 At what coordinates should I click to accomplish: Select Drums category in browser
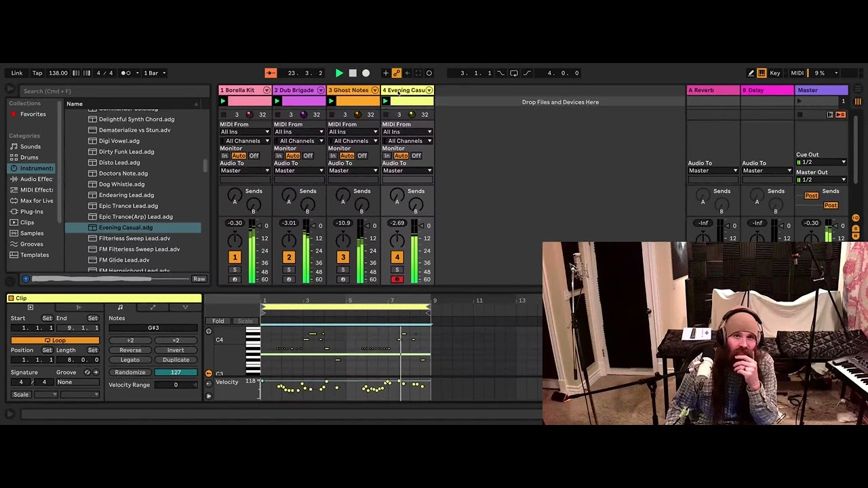point(29,157)
